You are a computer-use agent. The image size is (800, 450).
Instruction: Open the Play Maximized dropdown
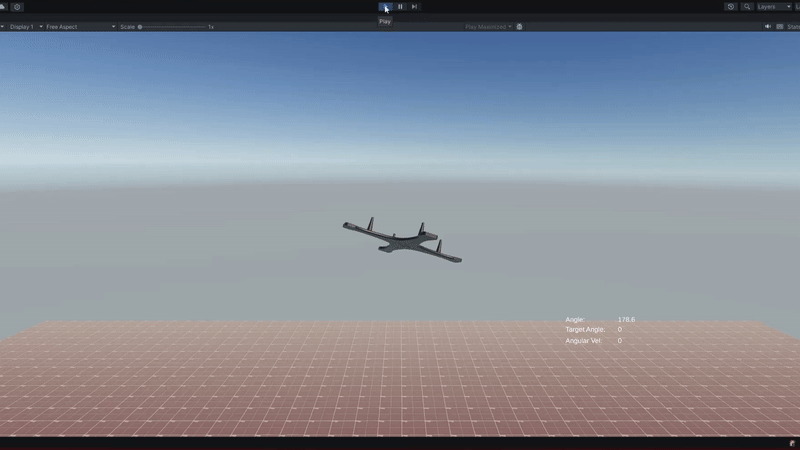pos(488,27)
